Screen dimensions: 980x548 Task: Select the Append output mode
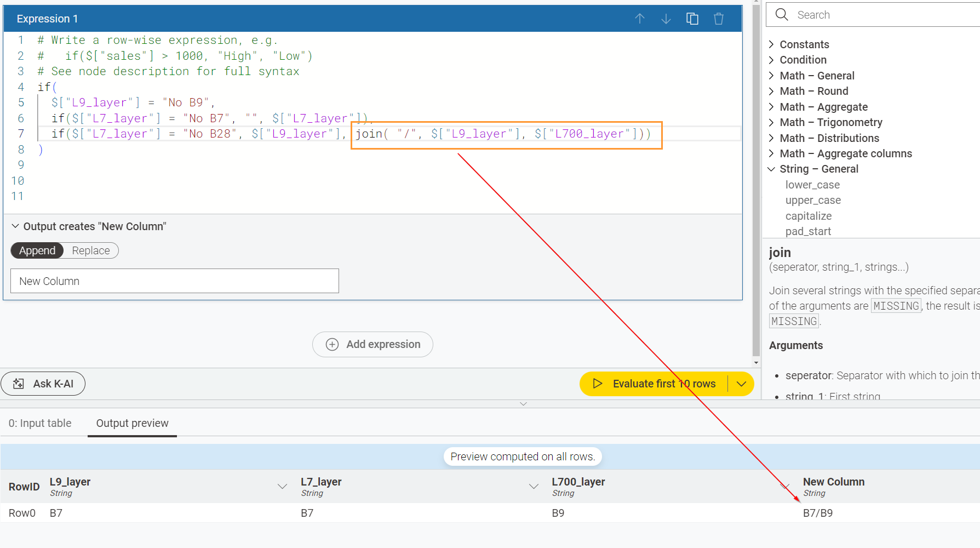coord(37,250)
